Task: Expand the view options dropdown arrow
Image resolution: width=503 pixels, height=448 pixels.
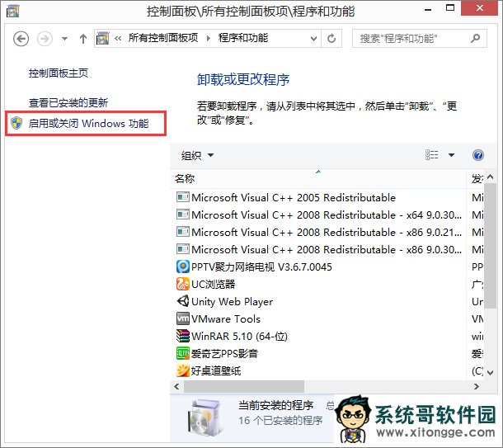Action: (x=451, y=155)
